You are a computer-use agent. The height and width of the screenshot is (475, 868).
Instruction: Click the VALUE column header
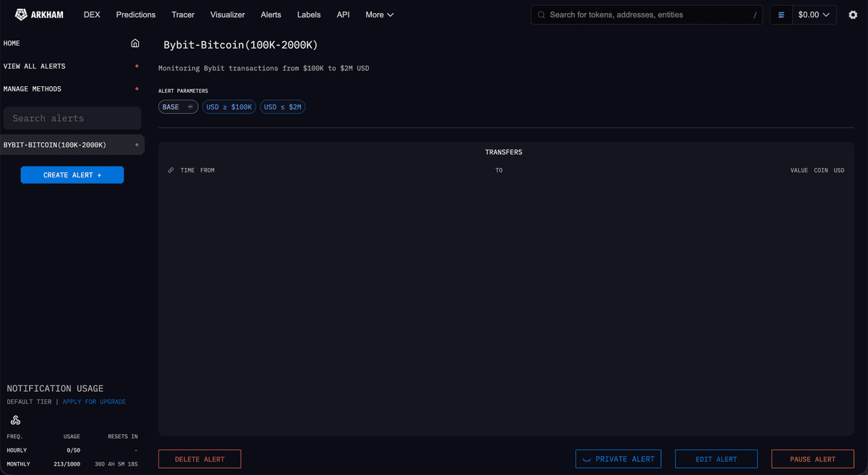pyautogui.click(x=799, y=170)
